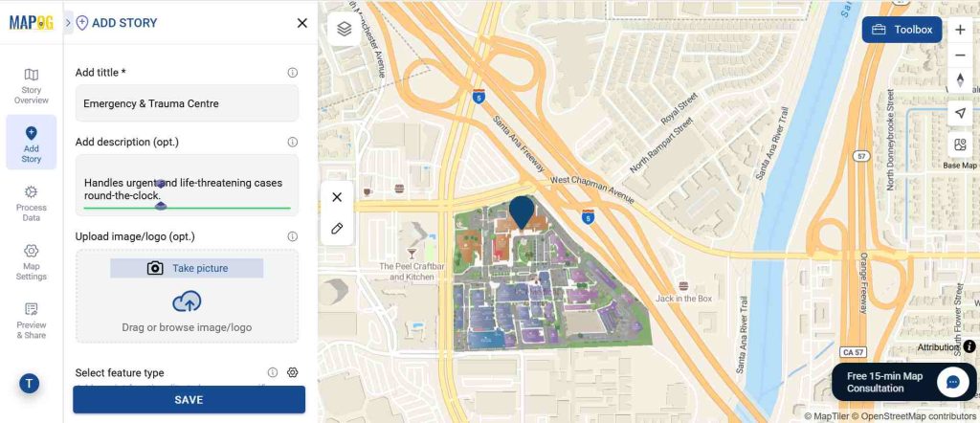
Task: Click the pencil edit tool on map
Action: click(337, 229)
